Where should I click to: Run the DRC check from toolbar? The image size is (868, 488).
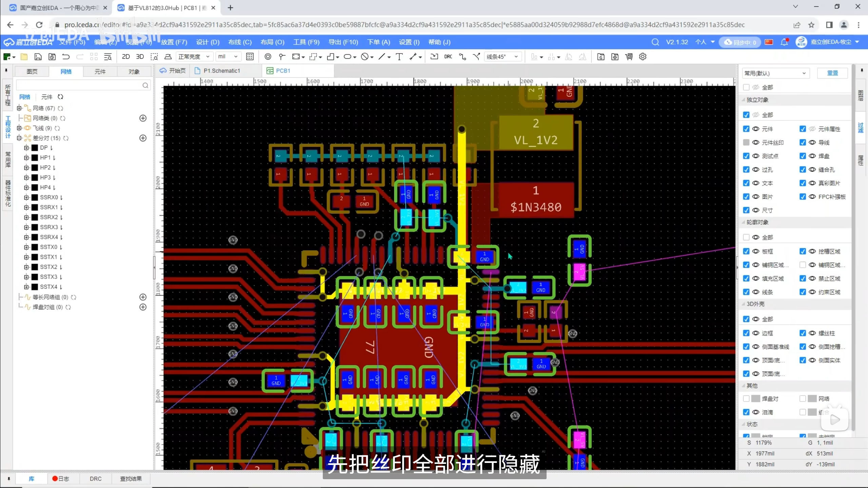pyautogui.click(x=448, y=57)
